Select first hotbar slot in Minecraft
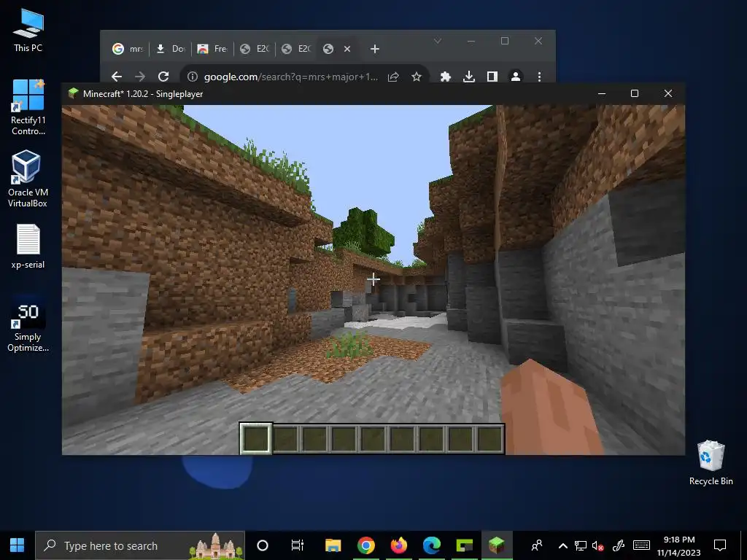The height and width of the screenshot is (560, 747). point(256,438)
